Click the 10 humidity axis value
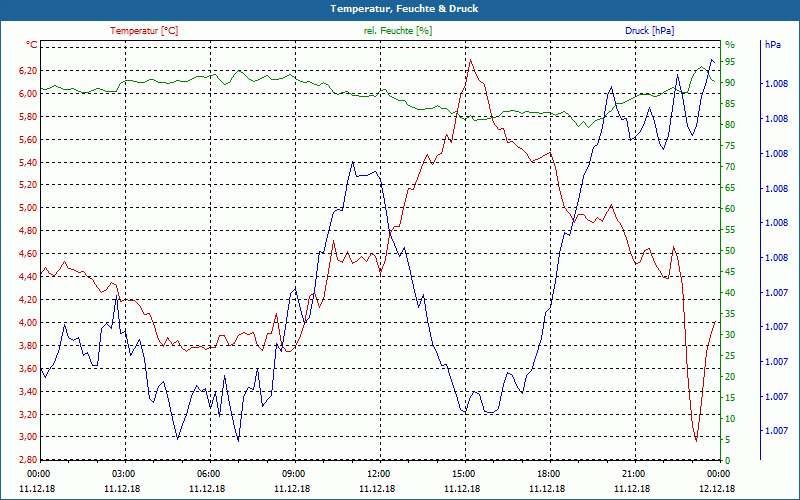The height and width of the screenshot is (500, 800). click(730, 418)
